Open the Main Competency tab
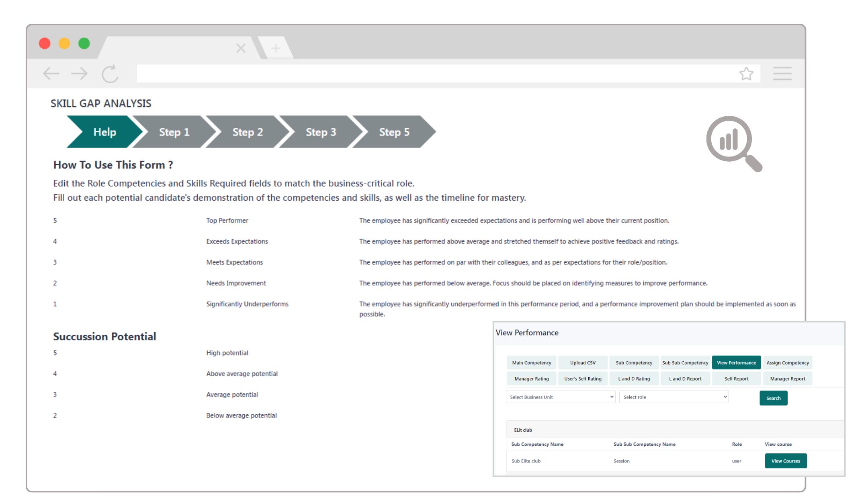Image resolution: width=868 pixels, height=502 pixels. [x=532, y=362]
